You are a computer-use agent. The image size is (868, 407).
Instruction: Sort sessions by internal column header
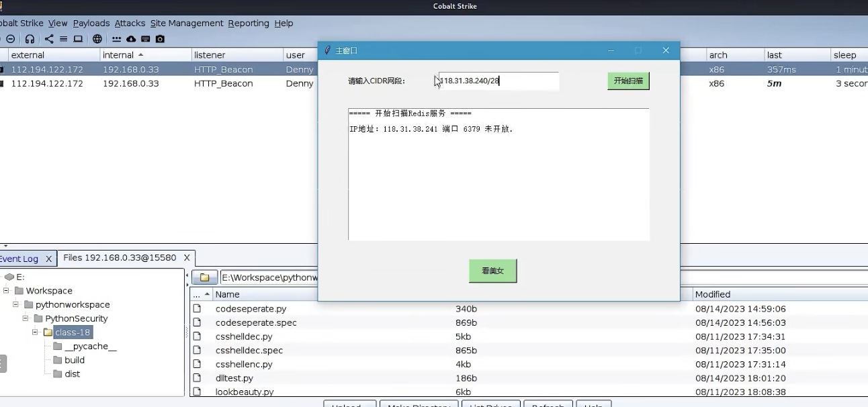point(144,55)
